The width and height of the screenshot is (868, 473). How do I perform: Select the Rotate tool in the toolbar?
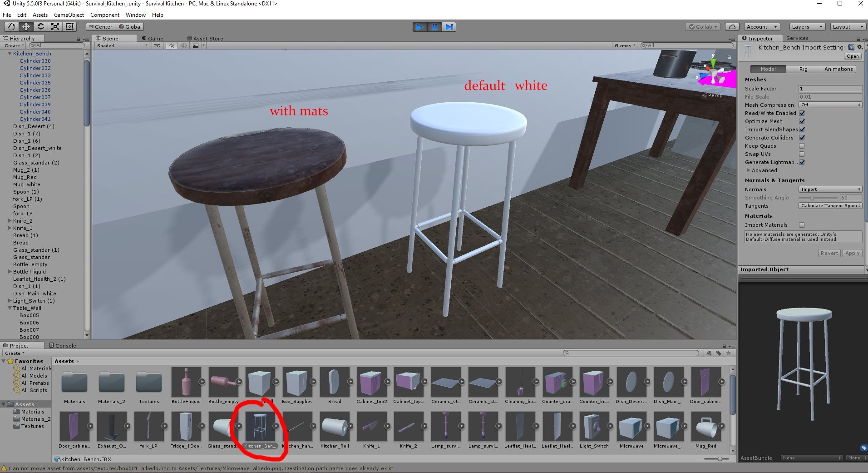pyautogui.click(x=41, y=27)
